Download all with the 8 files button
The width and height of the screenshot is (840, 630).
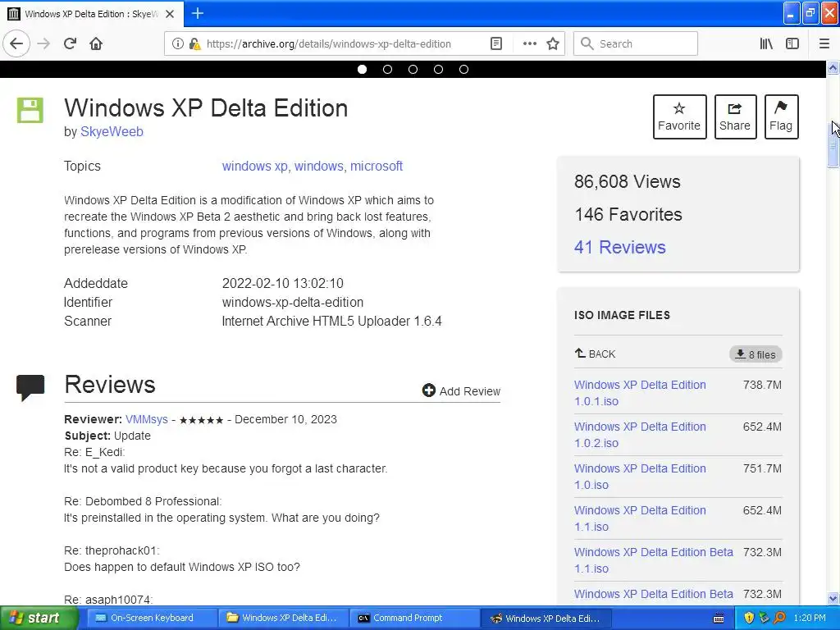[x=756, y=354]
